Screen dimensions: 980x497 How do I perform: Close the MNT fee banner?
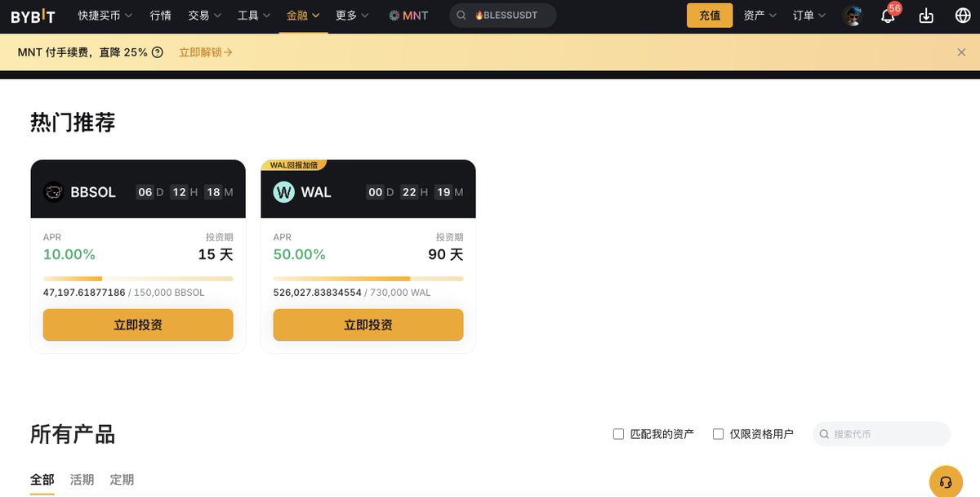pyautogui.click(x=961, y=52)
